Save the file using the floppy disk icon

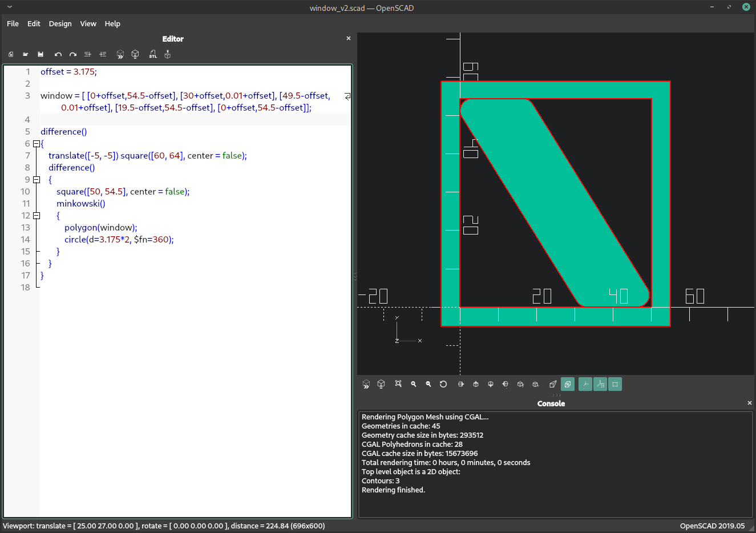41,54
